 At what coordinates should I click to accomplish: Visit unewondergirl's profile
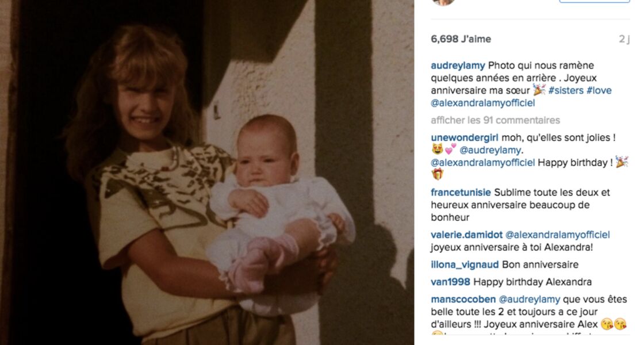(x=465, y=137)
